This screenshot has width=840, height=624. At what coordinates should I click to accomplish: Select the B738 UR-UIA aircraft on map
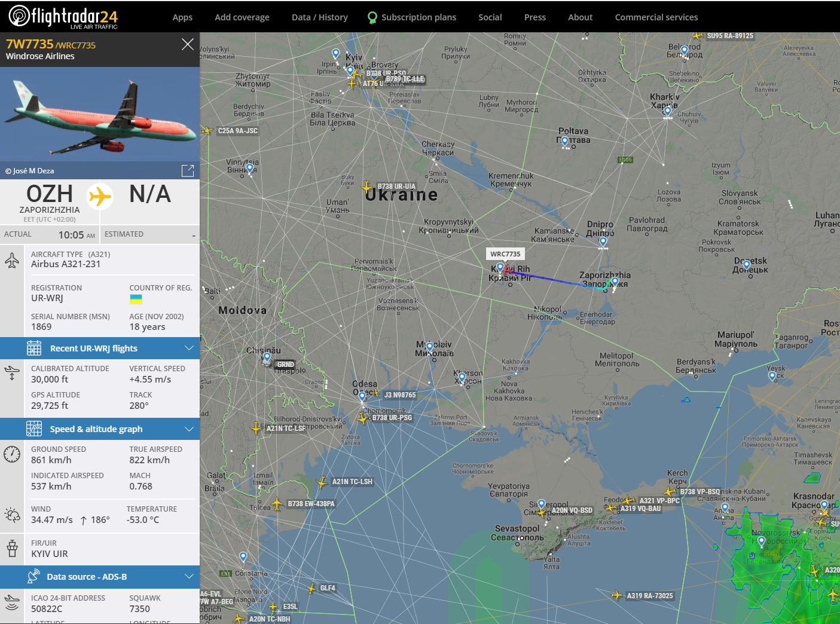(x=367, y=187)
